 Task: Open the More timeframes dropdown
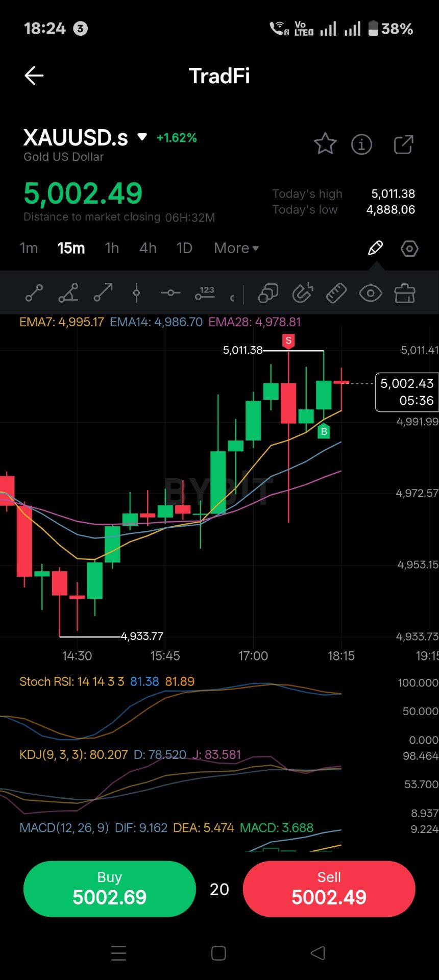(x=236, y=248)
